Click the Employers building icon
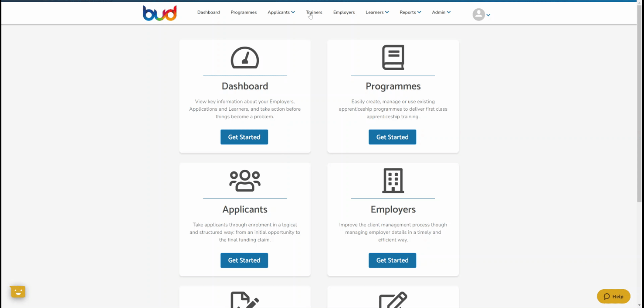This screenshot has width=644, height=308. [393, 181]
